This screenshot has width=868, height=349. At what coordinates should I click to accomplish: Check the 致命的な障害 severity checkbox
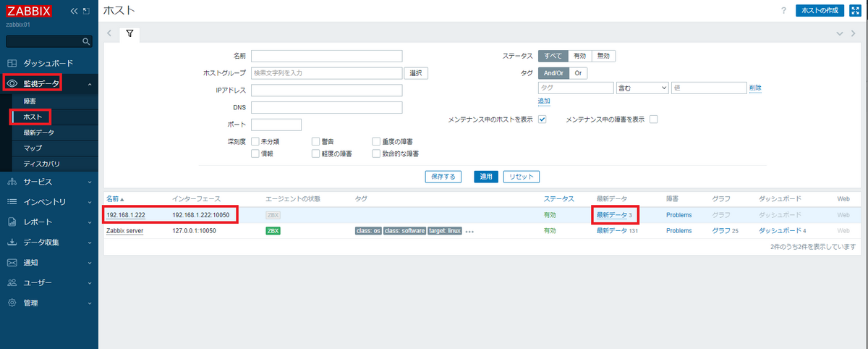click(x=377, y=154)
